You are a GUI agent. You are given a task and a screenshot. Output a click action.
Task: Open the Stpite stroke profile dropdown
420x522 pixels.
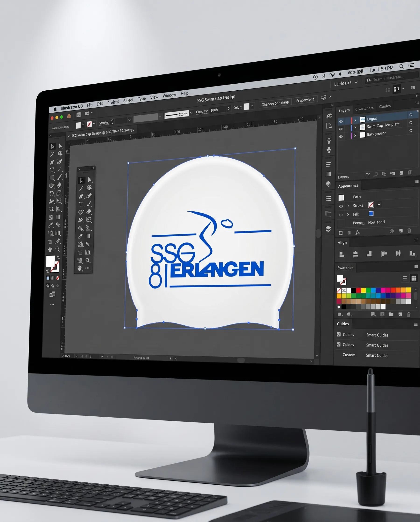coord(191,113)
